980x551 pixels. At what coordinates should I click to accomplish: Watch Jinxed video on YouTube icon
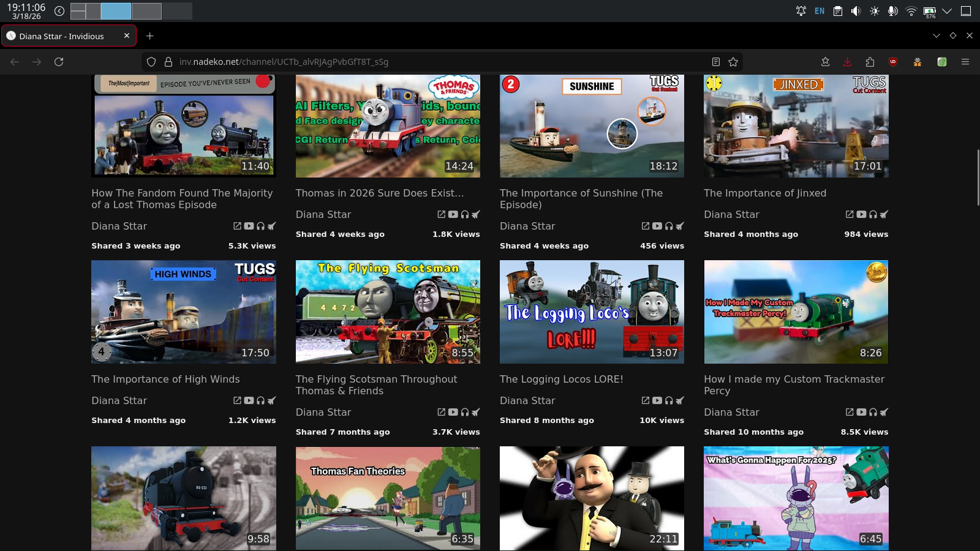click(x=861, y=214)
